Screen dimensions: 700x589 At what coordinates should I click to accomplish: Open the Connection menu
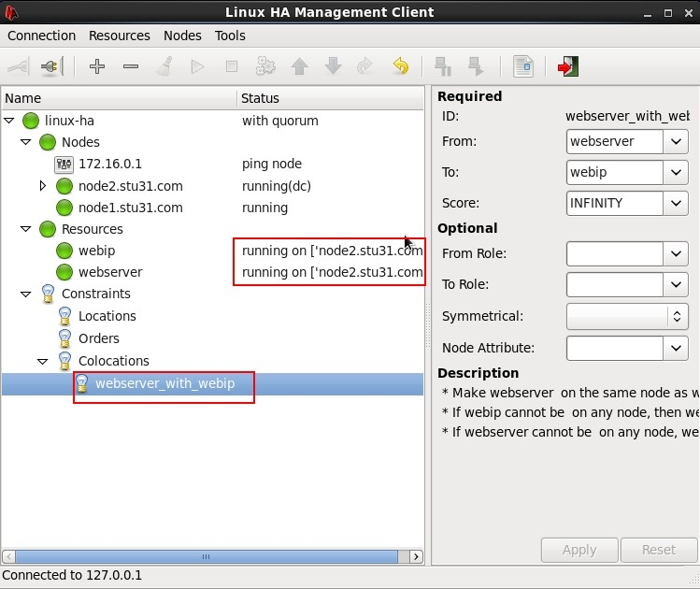(x=41, y=36)
